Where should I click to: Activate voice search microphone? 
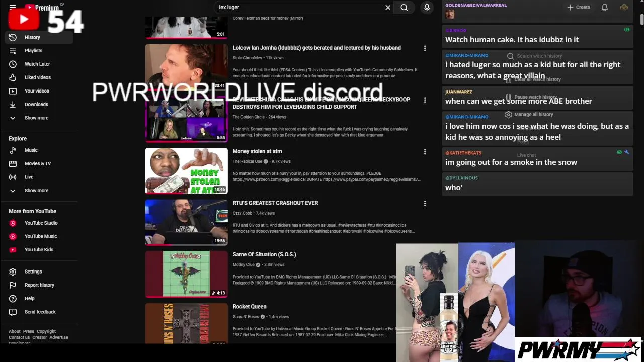(x=427, y=7)
